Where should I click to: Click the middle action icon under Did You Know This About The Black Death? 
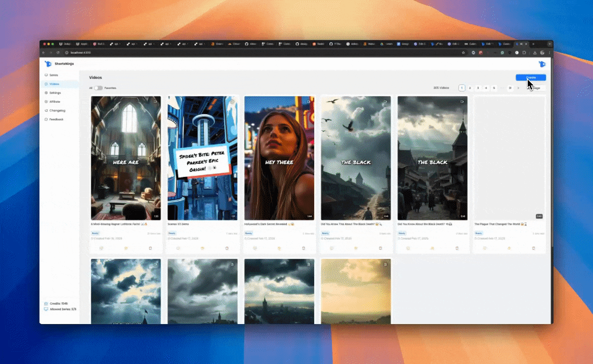pyautogui.click(x=356, y=248)
